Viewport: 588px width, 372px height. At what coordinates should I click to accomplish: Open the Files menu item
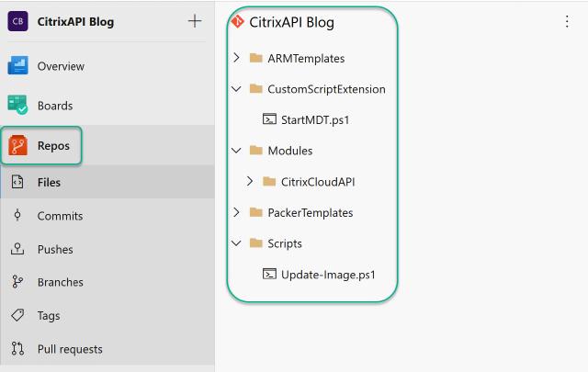49,182
